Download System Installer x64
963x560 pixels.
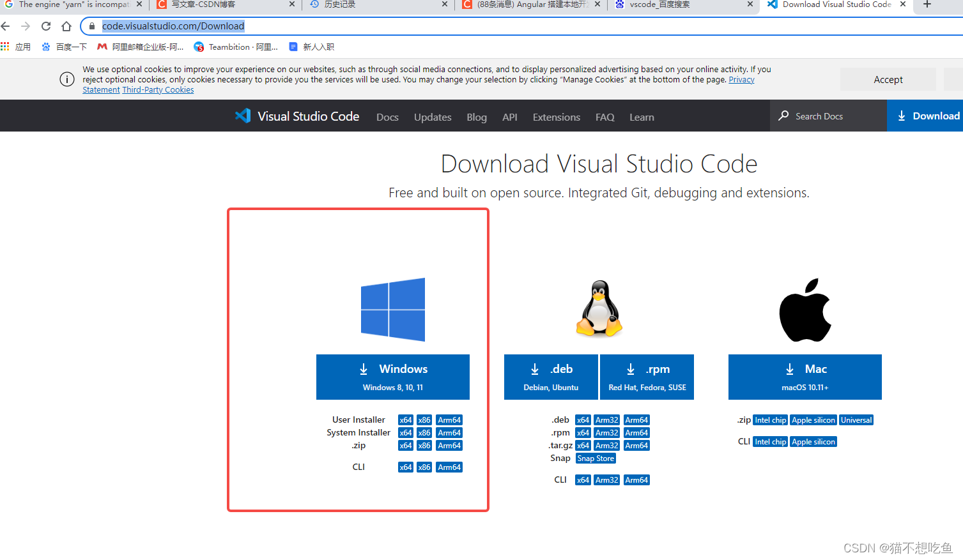(x=406, y=433)
